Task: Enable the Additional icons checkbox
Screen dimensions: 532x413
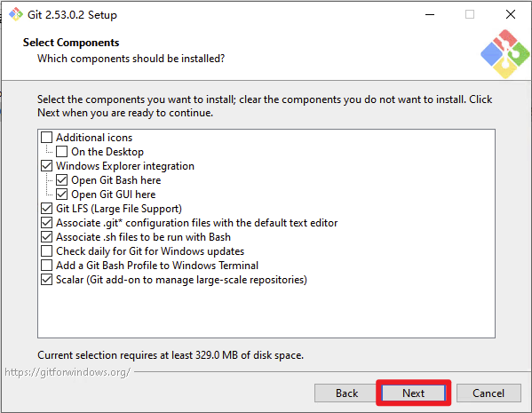Action: (46, 138)
